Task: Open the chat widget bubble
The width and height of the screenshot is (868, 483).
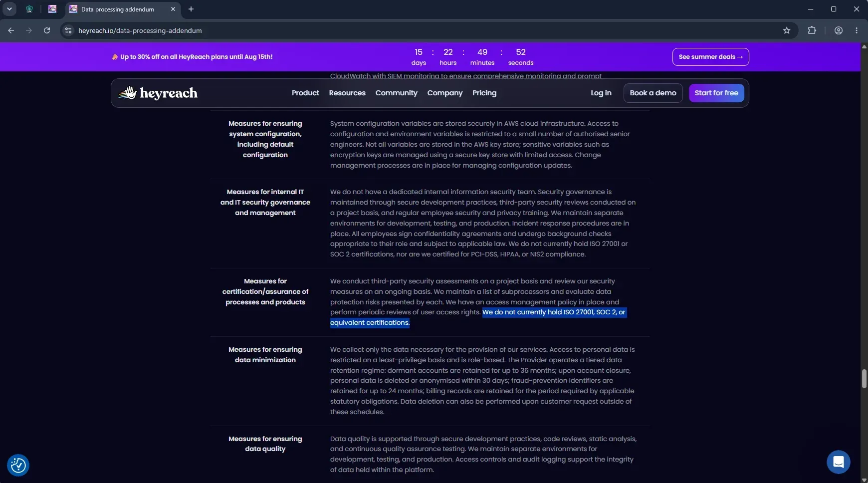Action: coord(839,462)
